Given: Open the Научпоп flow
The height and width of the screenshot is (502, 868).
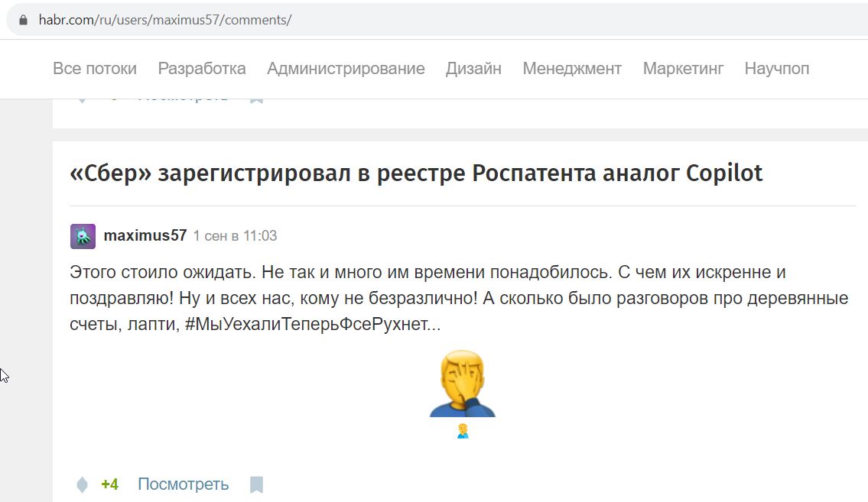Looking at the screenshot, I should (777, 69).
